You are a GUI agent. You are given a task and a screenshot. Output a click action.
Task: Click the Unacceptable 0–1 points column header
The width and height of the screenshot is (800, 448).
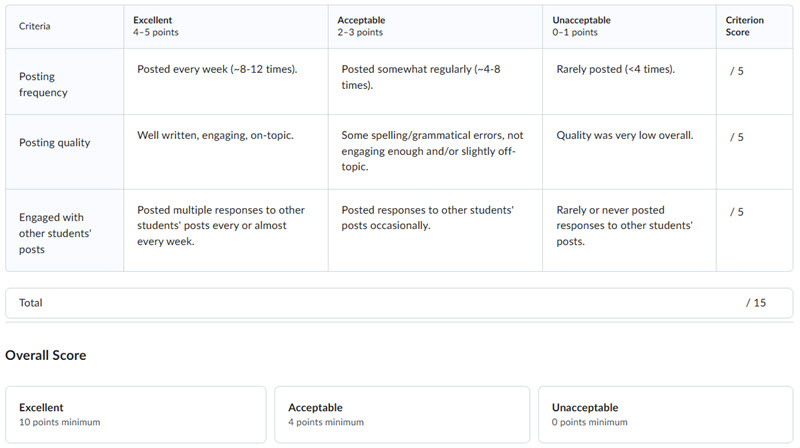[629, 26]
